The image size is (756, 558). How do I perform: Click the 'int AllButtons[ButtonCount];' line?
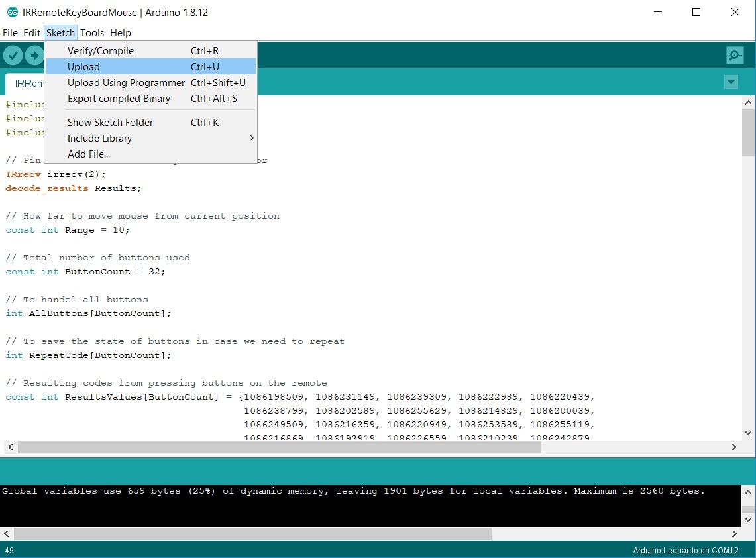(x=88, y=313)
